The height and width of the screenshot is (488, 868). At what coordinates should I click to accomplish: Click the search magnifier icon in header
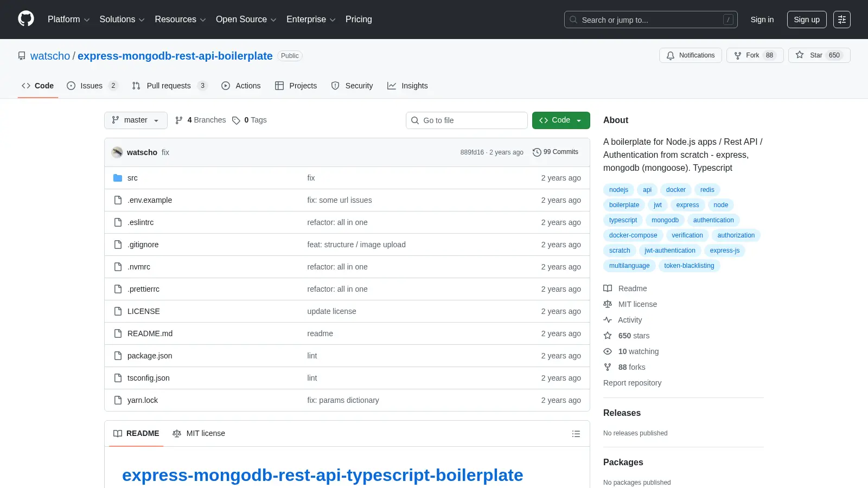573,20
